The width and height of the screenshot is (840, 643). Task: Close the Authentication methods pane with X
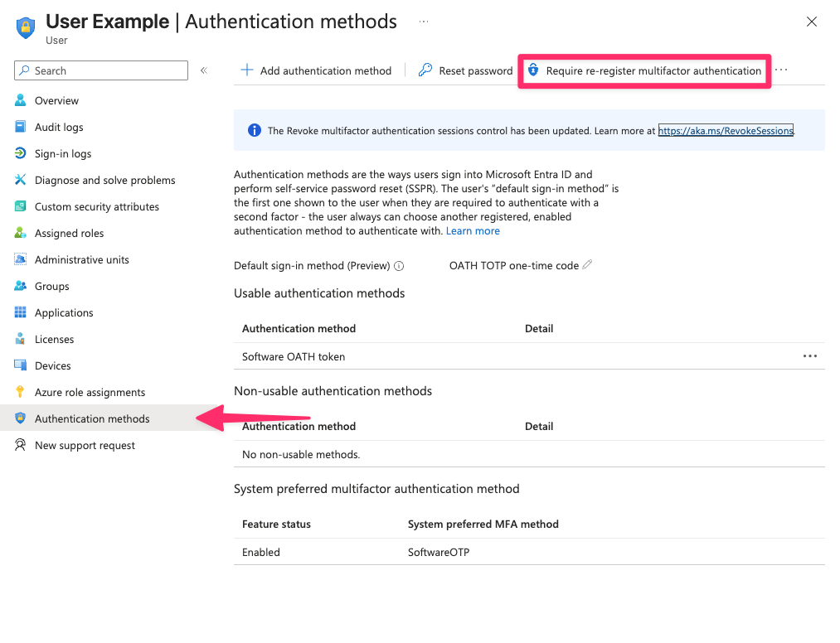[812, 22]
